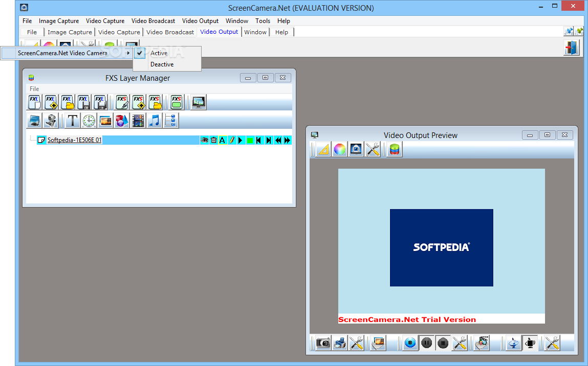Pause recording in Video Output Preview
The width and height of the screenshot is (588, 366).
point(427,343)
